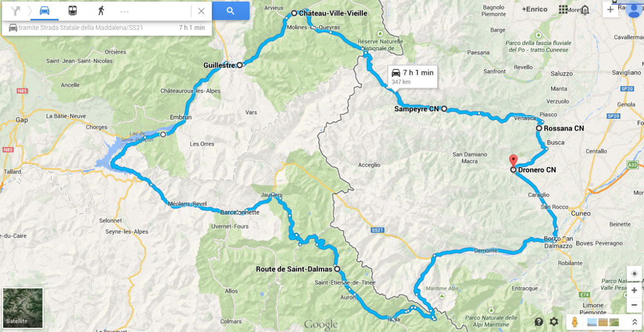
Task: Pick up the Street View pegman
Action: 575,322
